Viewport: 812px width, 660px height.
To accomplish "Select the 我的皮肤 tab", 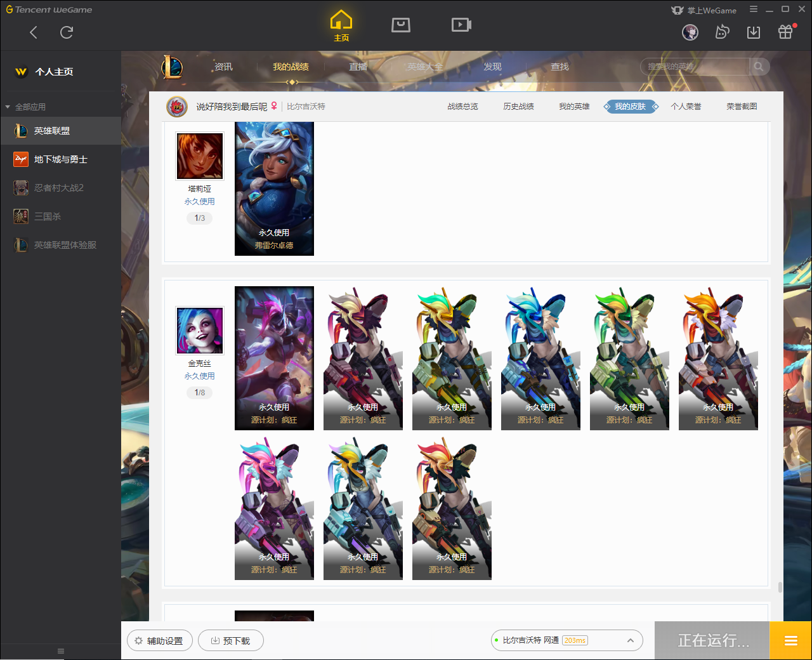I will [631, 107].
